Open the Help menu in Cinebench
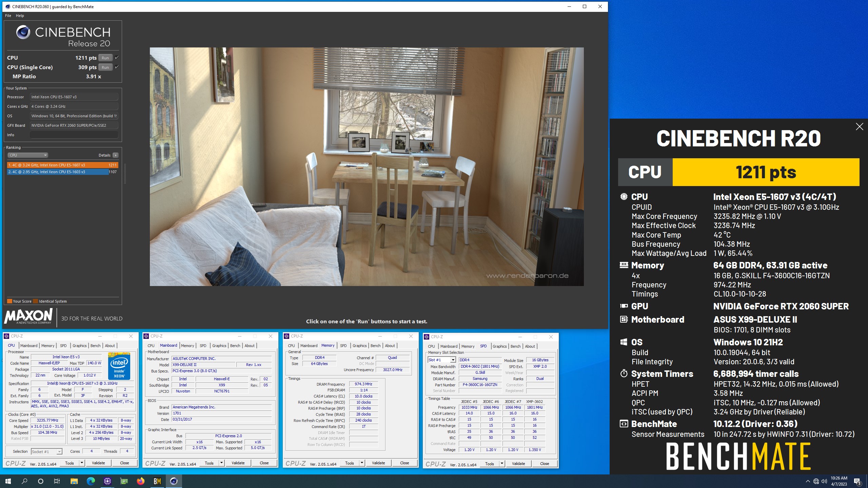 click(20, 16)
